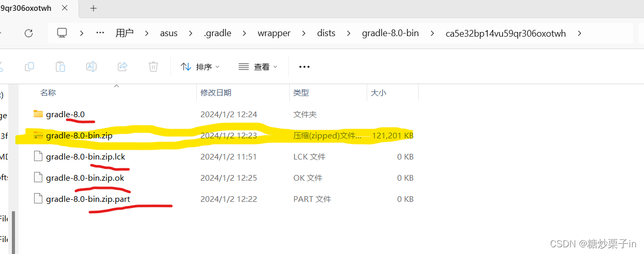644x254 pixels.
Task: Click the gradle-8.0 folder icon
Action: click(x=38, y=114)
